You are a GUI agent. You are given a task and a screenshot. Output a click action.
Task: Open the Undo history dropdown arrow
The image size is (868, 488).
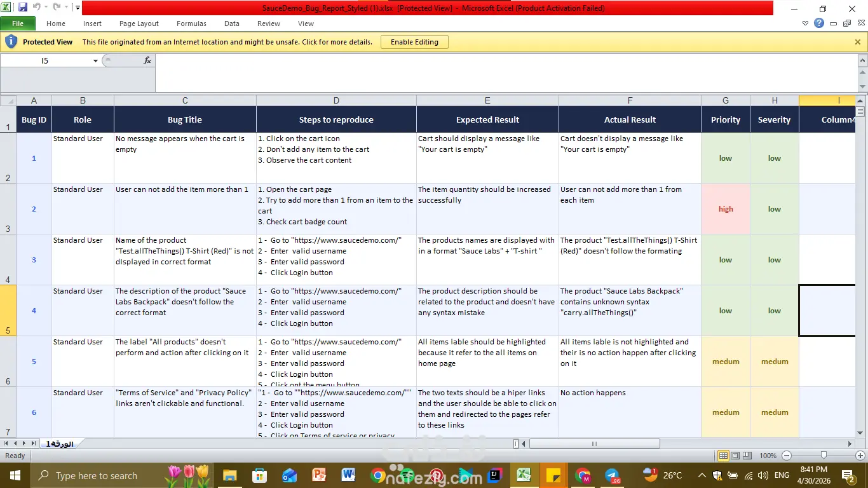[x=46, y=8]
